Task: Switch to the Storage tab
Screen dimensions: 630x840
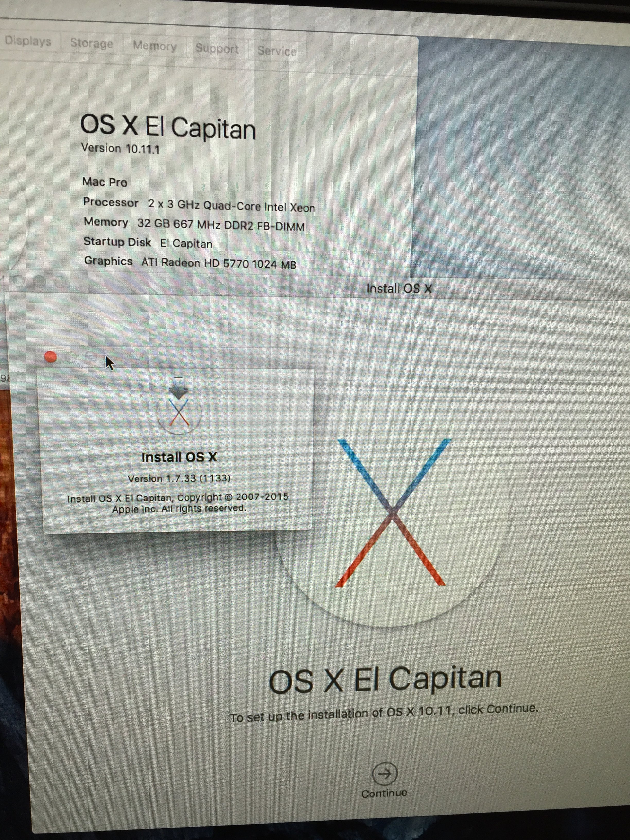Action: (x=91, y=43)
